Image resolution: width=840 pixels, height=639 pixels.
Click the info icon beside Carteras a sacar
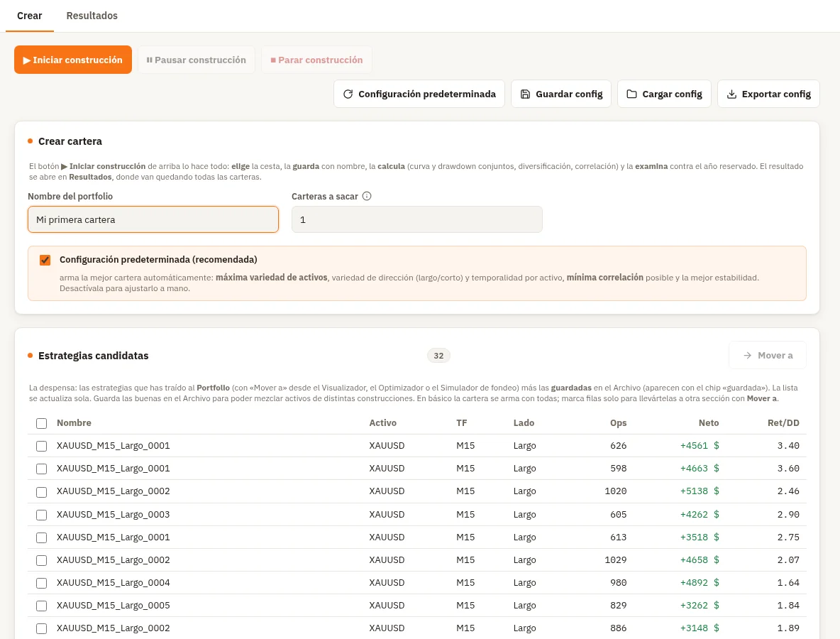[x=366, y=196]
